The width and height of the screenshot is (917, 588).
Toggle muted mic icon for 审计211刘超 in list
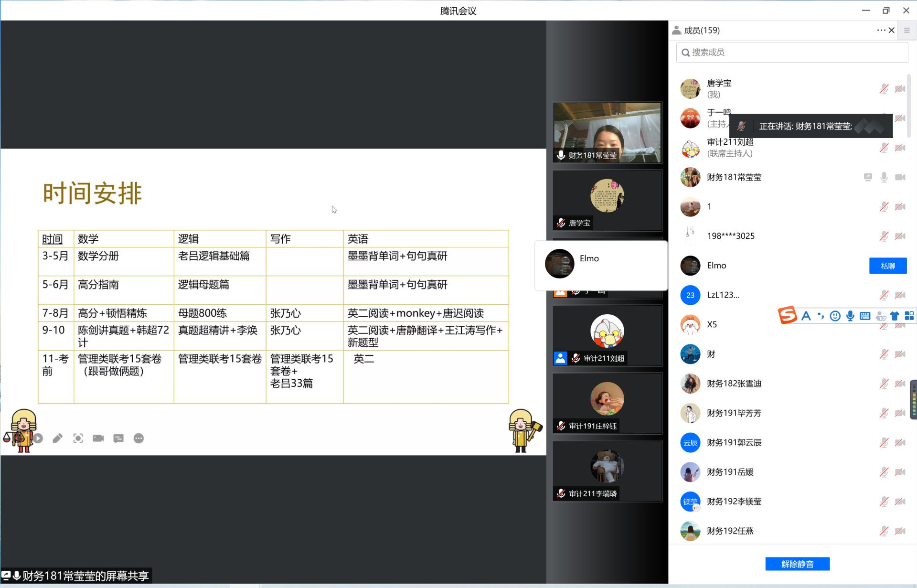pyautogui.click(x=884, y=148)
